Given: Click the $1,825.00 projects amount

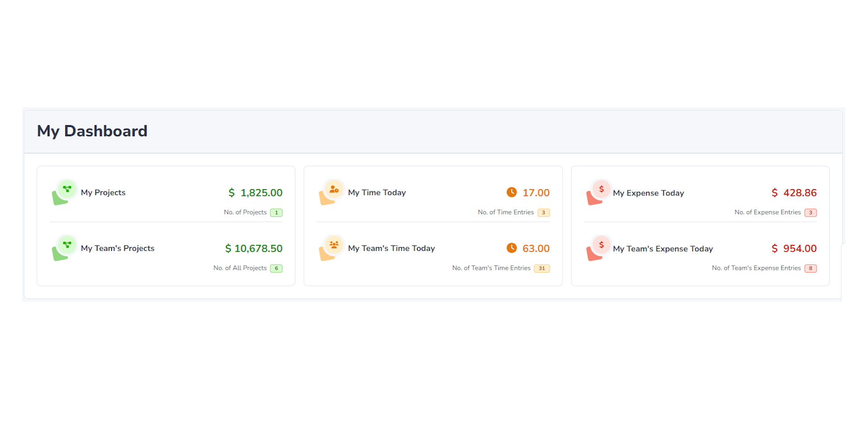Looking at the screenshot, I should coord(255,193).
